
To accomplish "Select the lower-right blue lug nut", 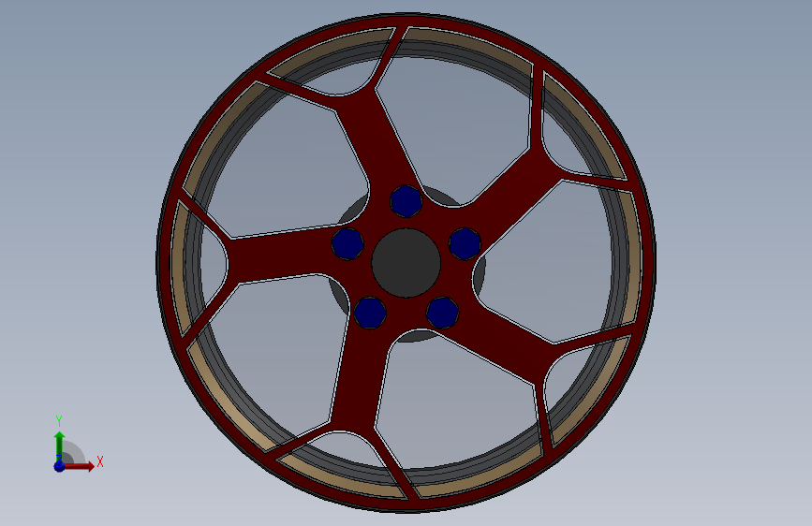I will 442,313.
